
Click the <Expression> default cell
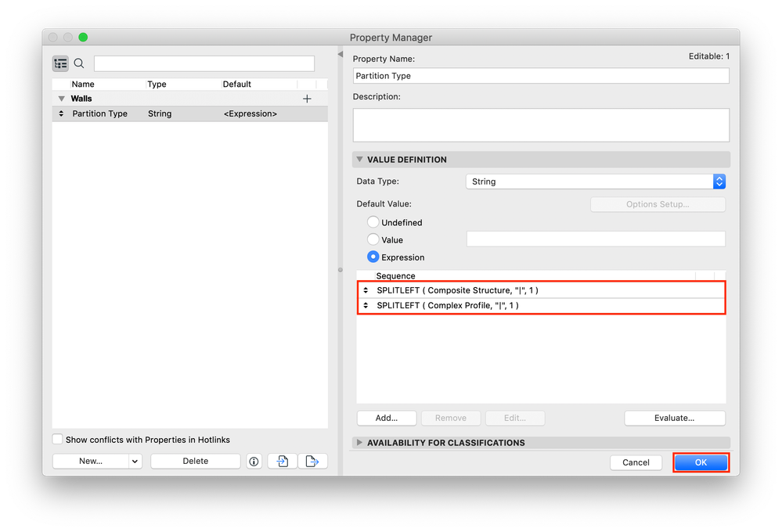250,113
